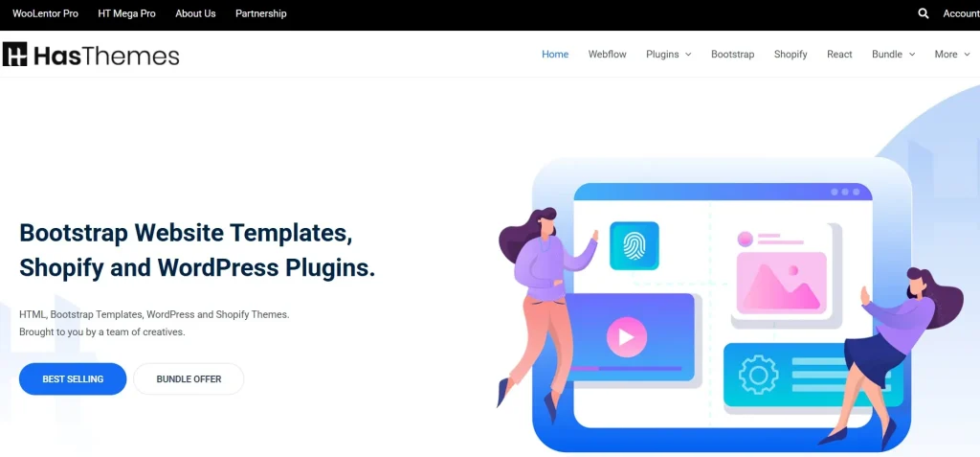
Task: Open the search magnifier icon
Action: click(924, 13)
